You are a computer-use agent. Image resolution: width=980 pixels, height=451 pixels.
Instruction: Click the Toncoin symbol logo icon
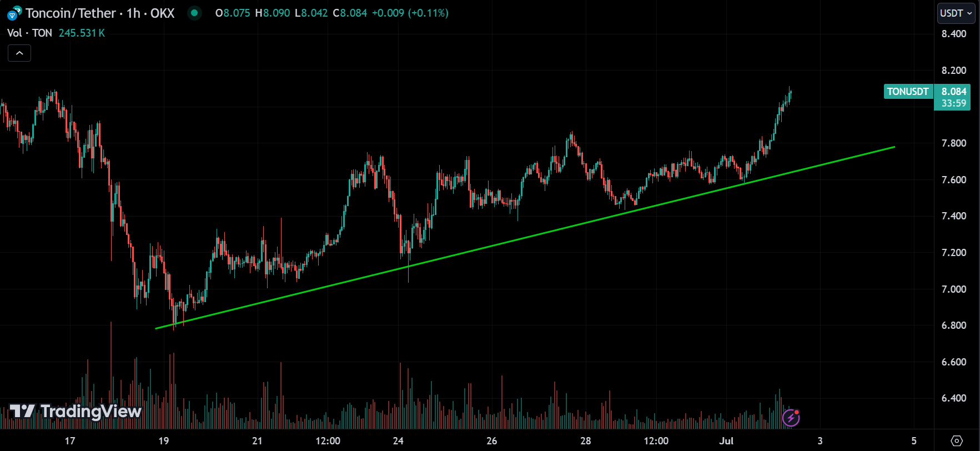click(14, 13)
